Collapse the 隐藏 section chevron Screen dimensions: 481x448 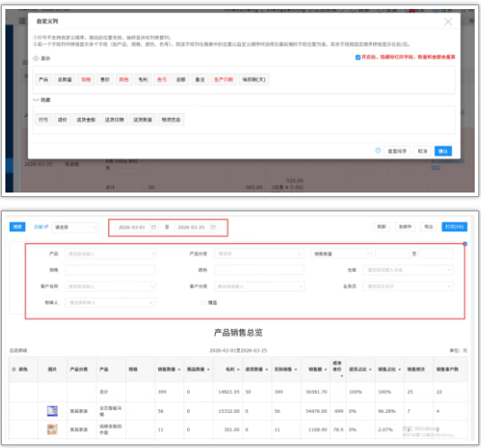click(x=36, y=100)
